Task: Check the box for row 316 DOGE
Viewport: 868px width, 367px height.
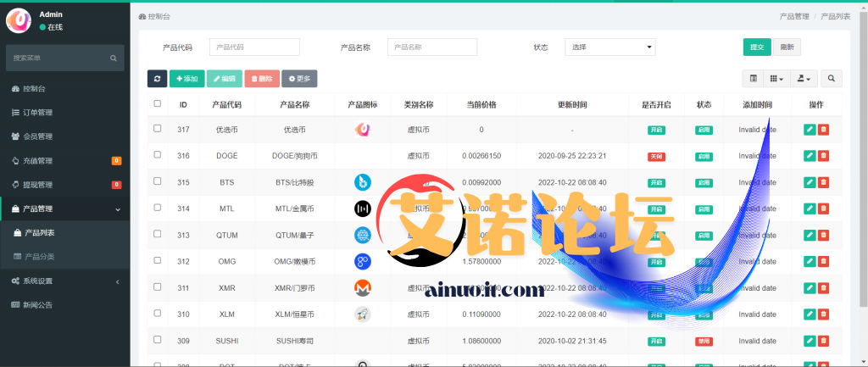Action: 157,155
